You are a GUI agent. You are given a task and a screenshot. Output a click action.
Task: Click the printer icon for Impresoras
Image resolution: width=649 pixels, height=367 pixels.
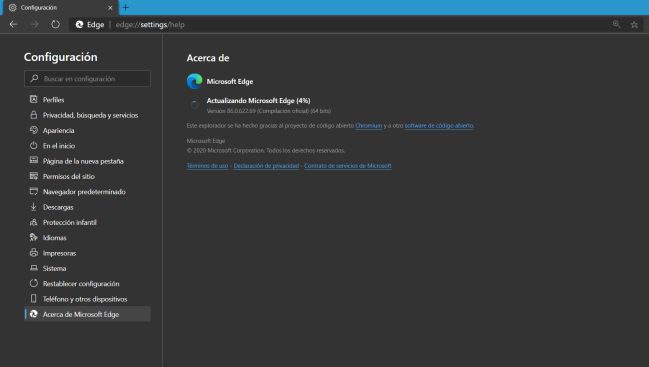tap(34, 252)
